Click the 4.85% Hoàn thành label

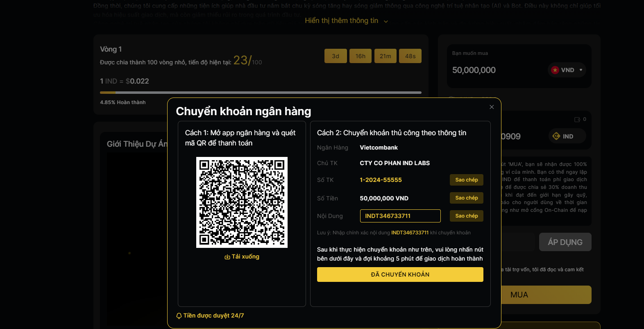pyautogui.click(x=123, y=102)
